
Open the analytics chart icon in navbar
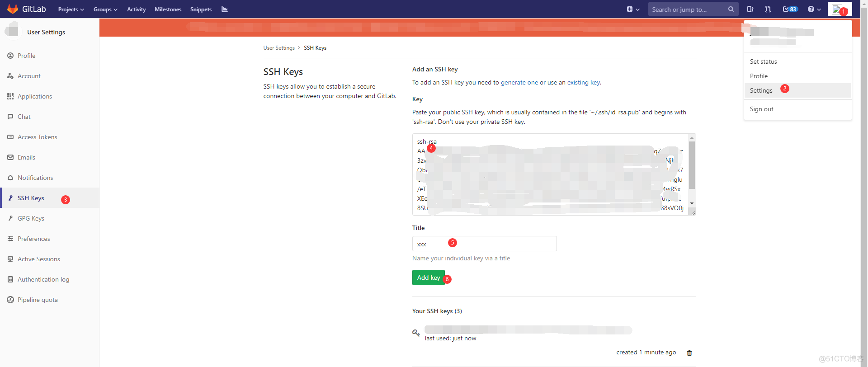coord(225,9)
